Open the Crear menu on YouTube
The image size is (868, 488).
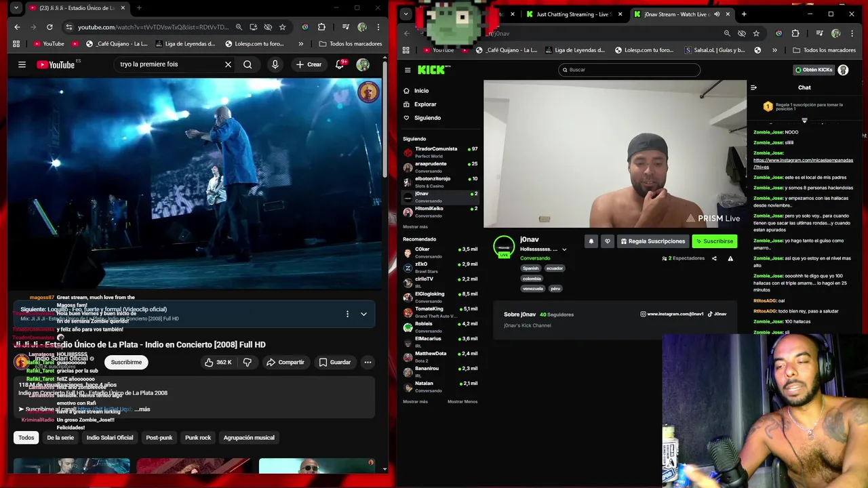click(309, 64)
